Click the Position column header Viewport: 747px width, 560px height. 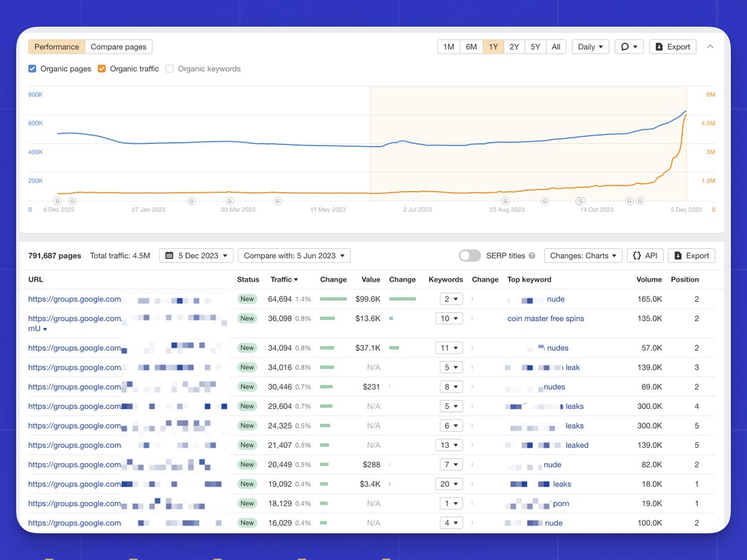click(x=685, y=279)
